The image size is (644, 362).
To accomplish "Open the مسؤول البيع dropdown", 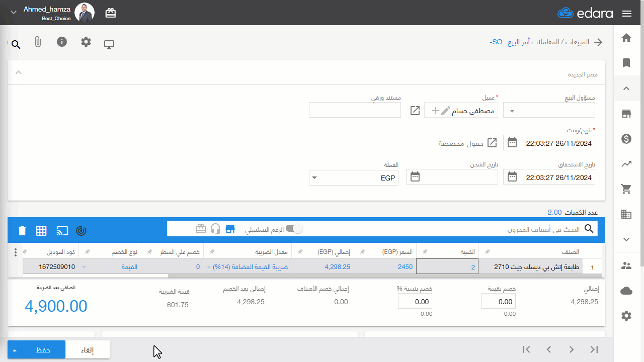I will click(x=549, y=110).
